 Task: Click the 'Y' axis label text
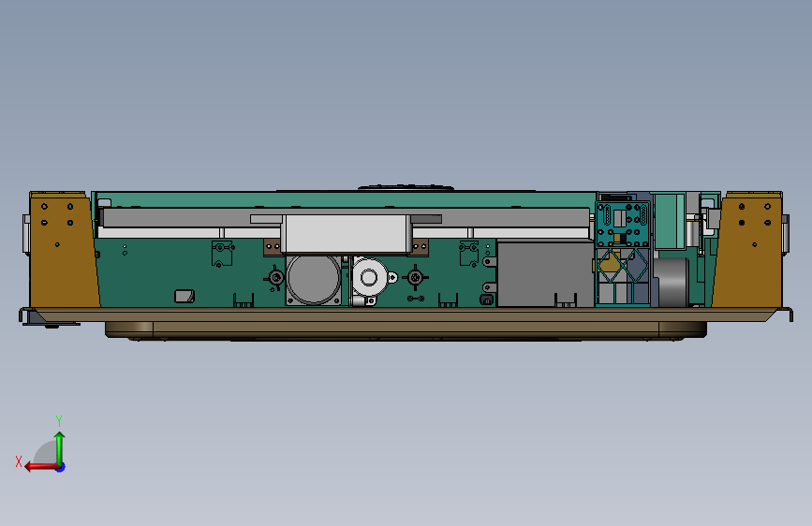tap(59, 420)
